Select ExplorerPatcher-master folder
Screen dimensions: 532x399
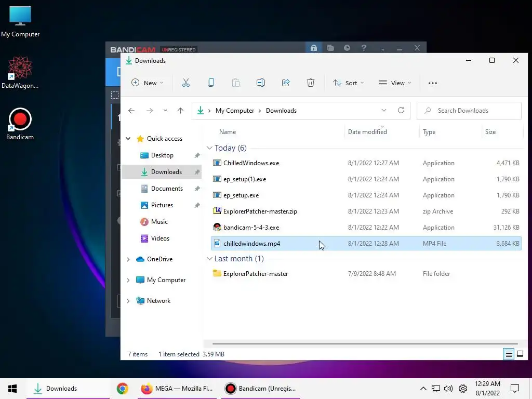[x=366, y=274]
